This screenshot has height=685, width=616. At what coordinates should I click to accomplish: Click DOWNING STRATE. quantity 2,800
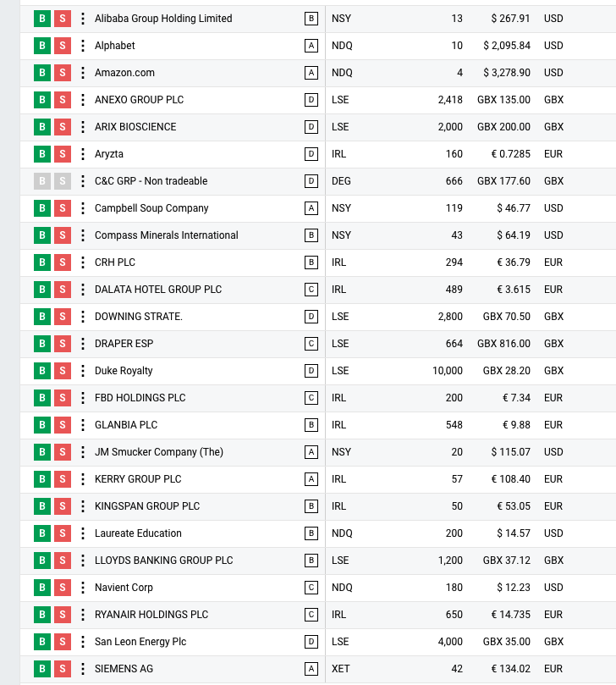[450, 317]
